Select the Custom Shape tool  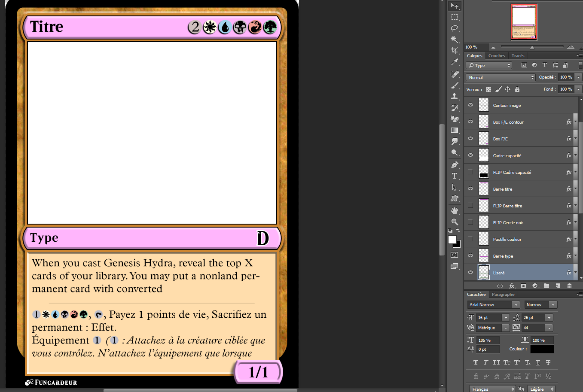point(455,198)
